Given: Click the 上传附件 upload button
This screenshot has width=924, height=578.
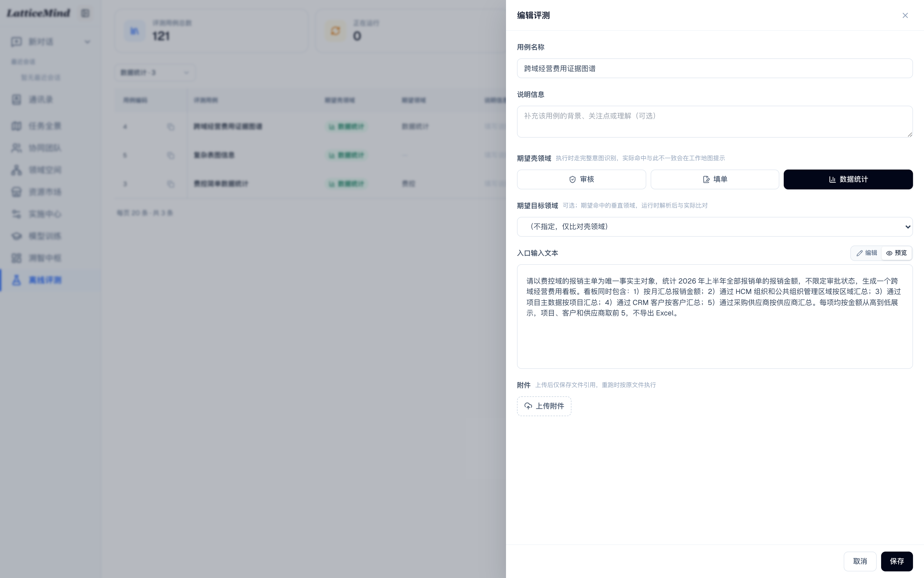Looking at the screenshot, I should [544, 406].
